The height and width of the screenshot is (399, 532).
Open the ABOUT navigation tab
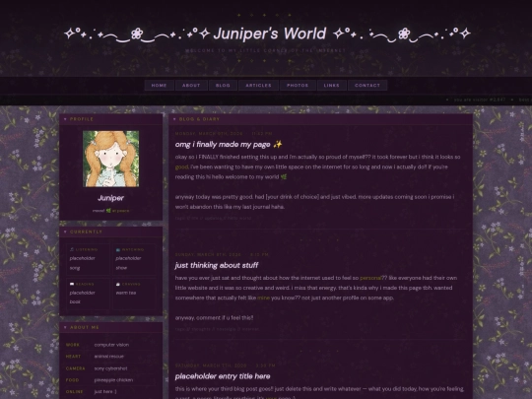point(191,85)
